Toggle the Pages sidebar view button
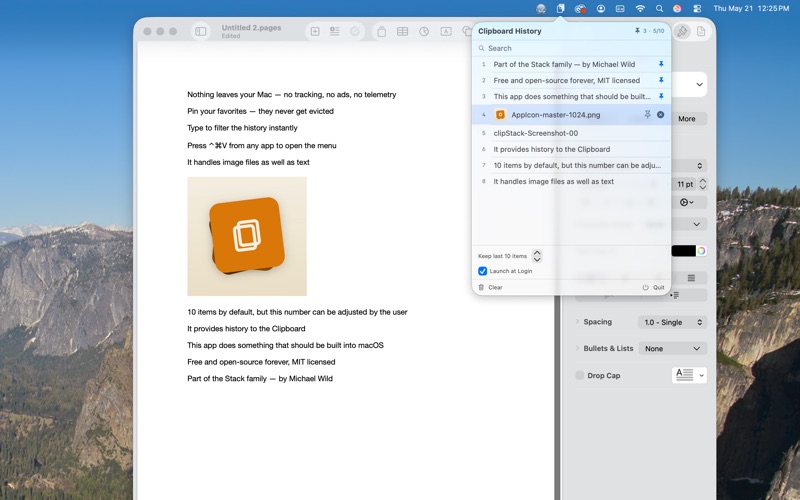 coord(201,32)
